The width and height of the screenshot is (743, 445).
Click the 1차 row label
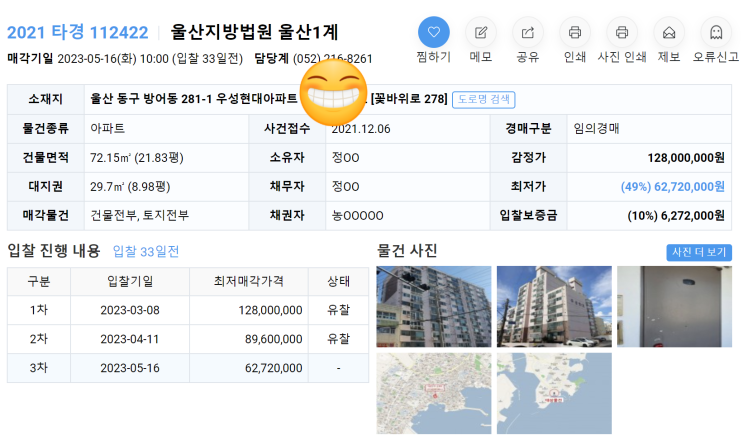pyautogui.click(x=39, y=310)
